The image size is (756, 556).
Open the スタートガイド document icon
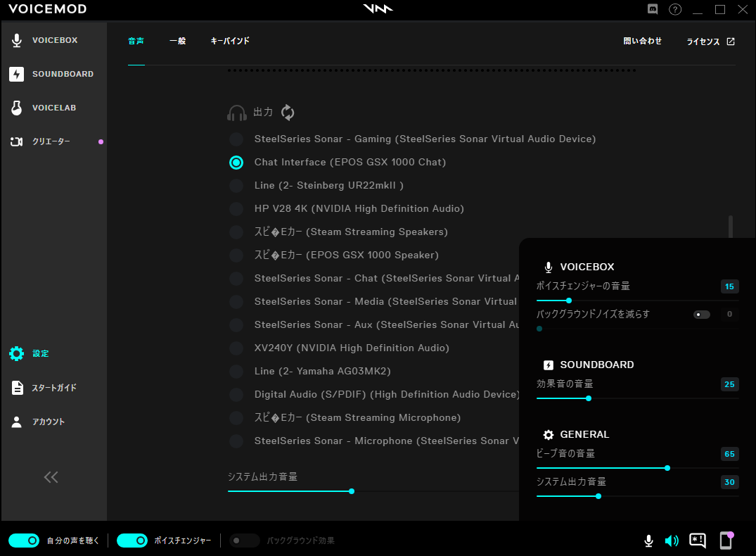[x=17, y=388]
